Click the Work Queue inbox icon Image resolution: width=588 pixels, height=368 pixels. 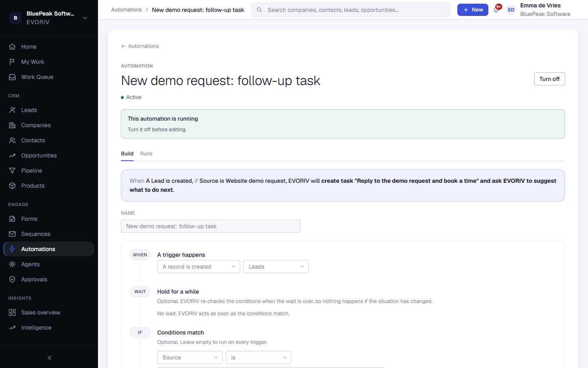coord(12,77)
